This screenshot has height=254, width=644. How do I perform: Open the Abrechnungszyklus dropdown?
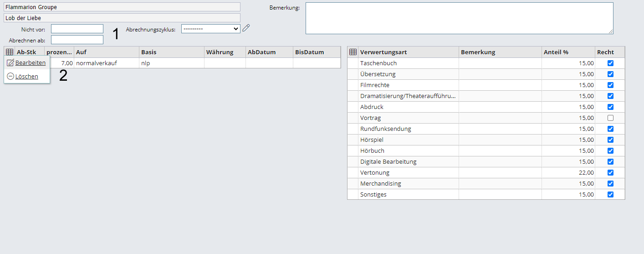point(210,29)
